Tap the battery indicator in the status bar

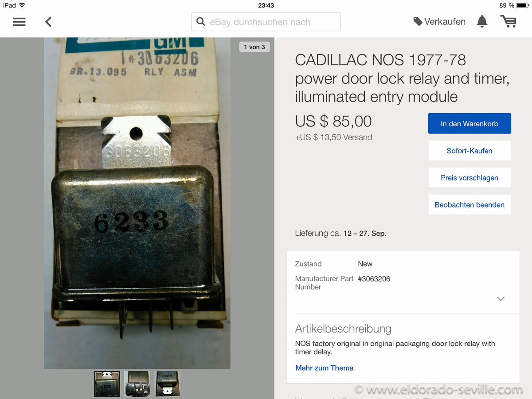(x=522, y=5)
